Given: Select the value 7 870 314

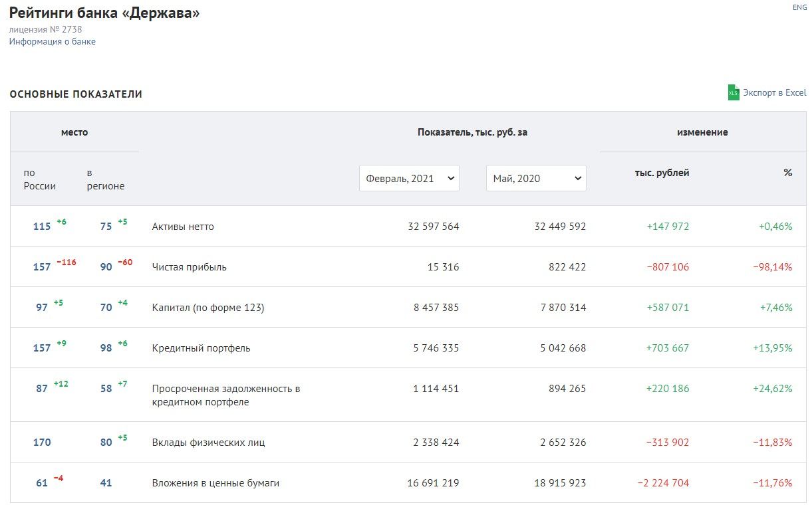Looking at the screenshot, I should (563, 308).
